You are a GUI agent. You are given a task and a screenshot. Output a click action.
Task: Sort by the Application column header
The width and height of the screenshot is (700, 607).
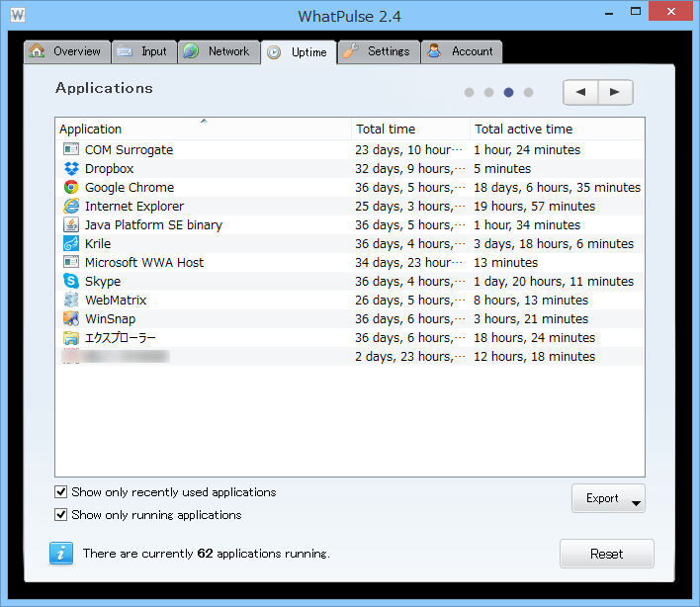coord(203,129)
